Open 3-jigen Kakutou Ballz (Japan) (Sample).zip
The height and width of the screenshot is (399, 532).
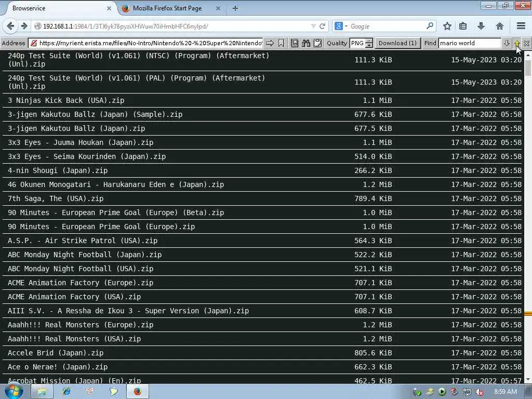point(96,114)
